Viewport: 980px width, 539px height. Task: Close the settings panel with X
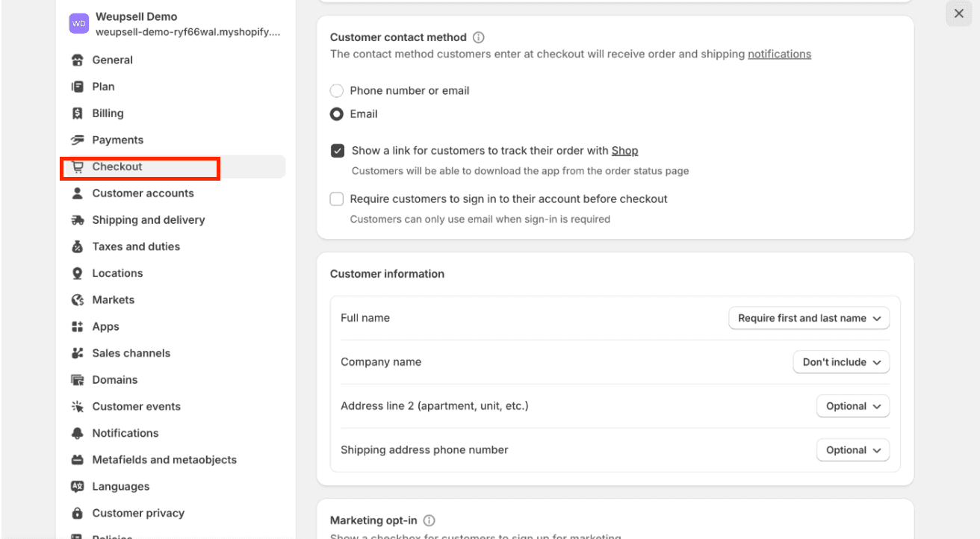click(959, 13)
